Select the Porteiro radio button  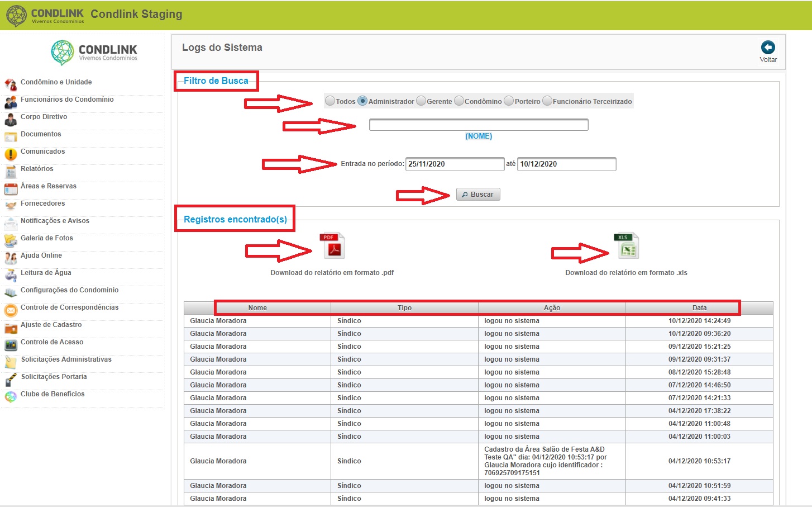[x=509, y=101]
